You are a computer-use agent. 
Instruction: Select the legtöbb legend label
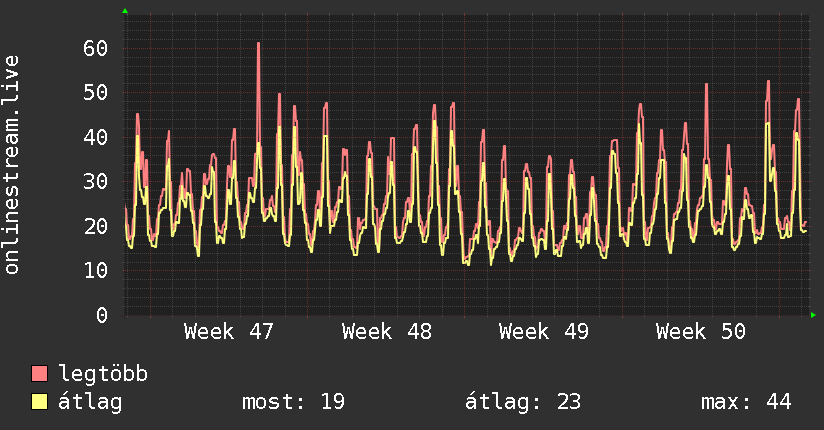pyautogui.click(x=103, y=373)
